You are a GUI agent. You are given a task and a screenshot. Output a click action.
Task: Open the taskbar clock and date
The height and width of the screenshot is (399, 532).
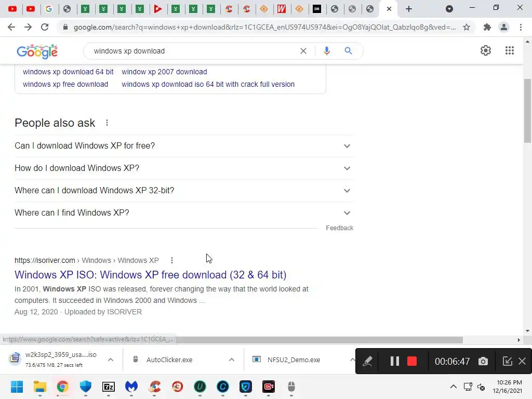tap(508, 387)
